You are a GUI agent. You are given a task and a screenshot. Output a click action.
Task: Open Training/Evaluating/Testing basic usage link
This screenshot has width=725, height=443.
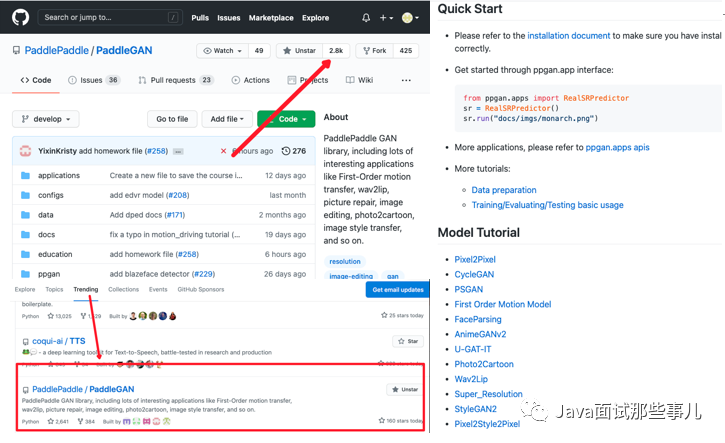click(x=547, y=205)
